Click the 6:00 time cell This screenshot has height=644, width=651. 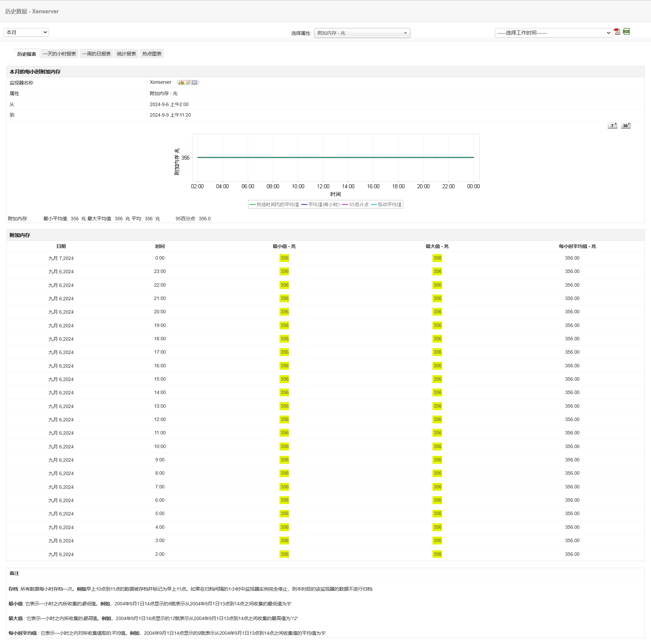click(160, 500)
